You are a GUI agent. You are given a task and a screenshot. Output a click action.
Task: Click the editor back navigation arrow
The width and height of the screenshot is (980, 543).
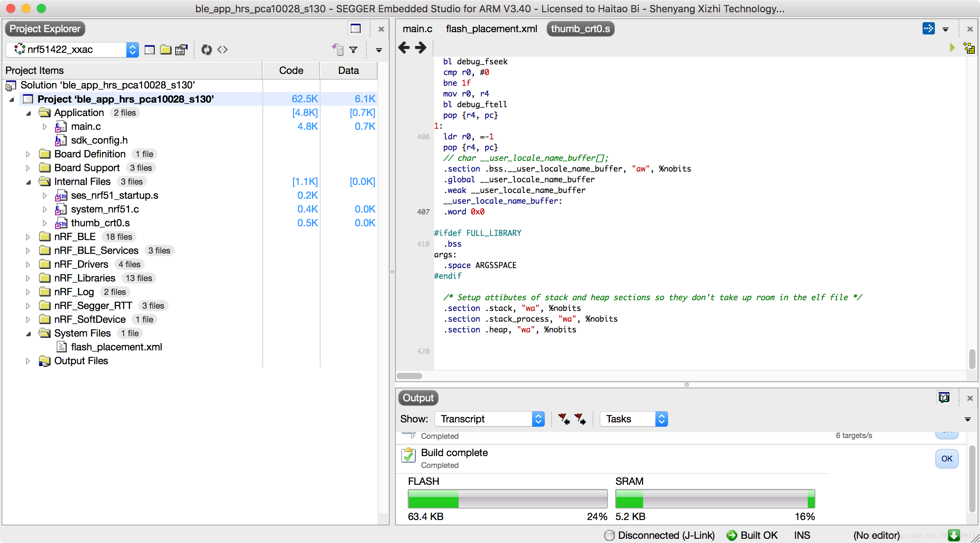point(404,48)
